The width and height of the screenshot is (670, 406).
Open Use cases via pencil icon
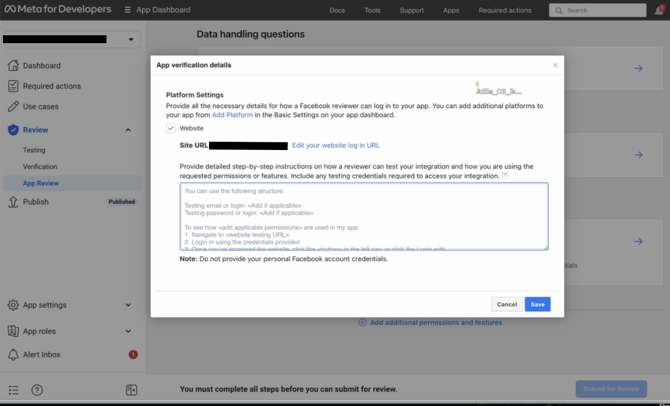(x=13, y=106)
